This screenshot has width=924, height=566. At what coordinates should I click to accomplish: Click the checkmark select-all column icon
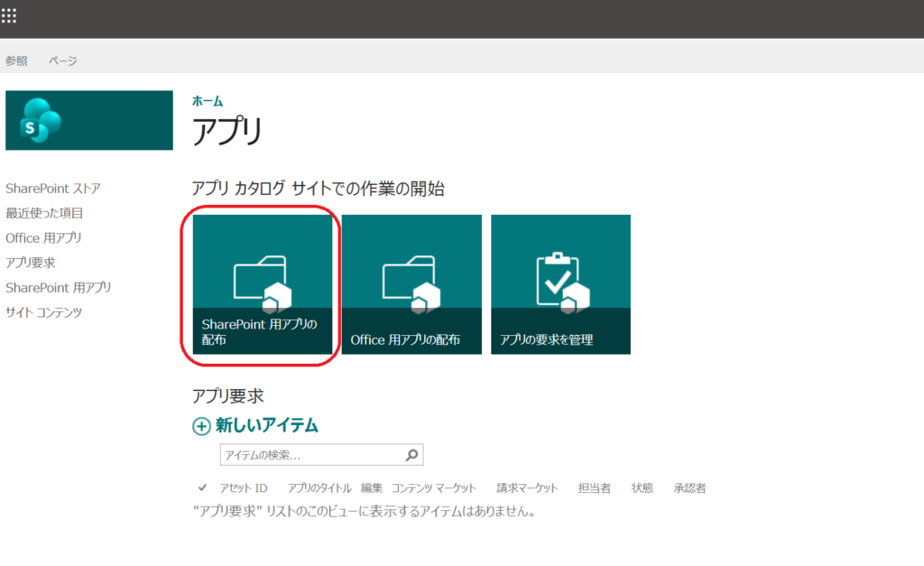[202, 487]
